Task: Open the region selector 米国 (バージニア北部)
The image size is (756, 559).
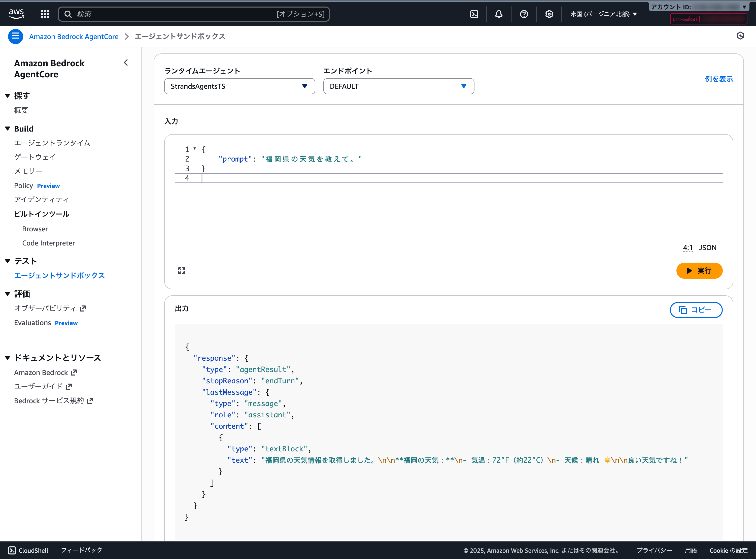Action: point(603,14)
